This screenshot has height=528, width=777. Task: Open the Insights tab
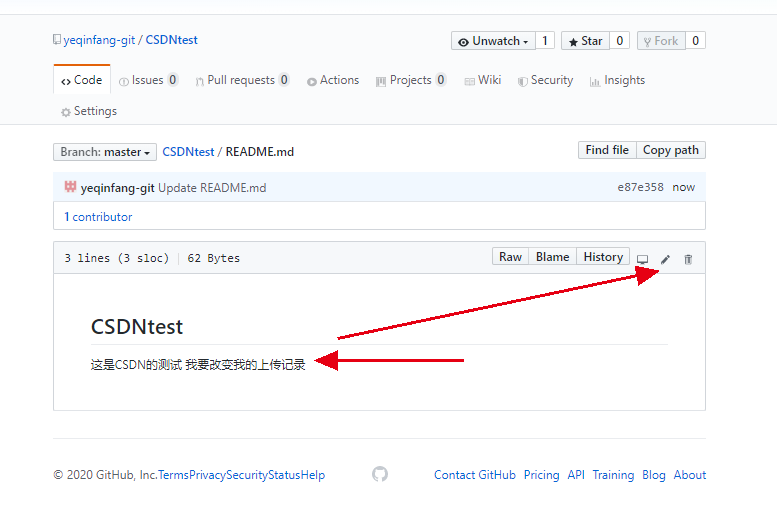(617, 80)
